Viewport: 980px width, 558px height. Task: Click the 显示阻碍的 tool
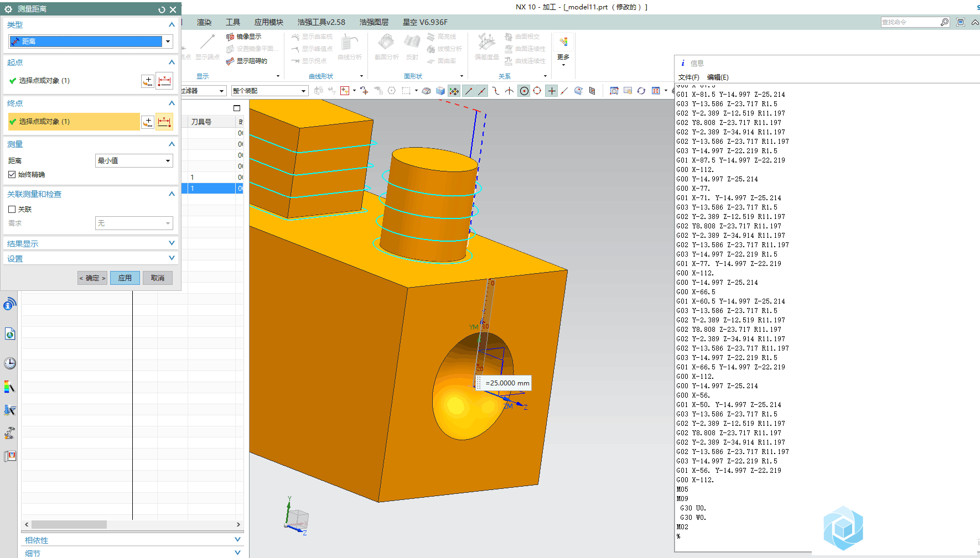point(247,61)
